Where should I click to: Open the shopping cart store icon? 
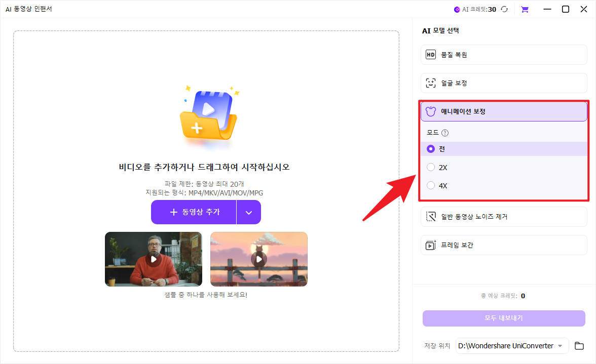525,9
